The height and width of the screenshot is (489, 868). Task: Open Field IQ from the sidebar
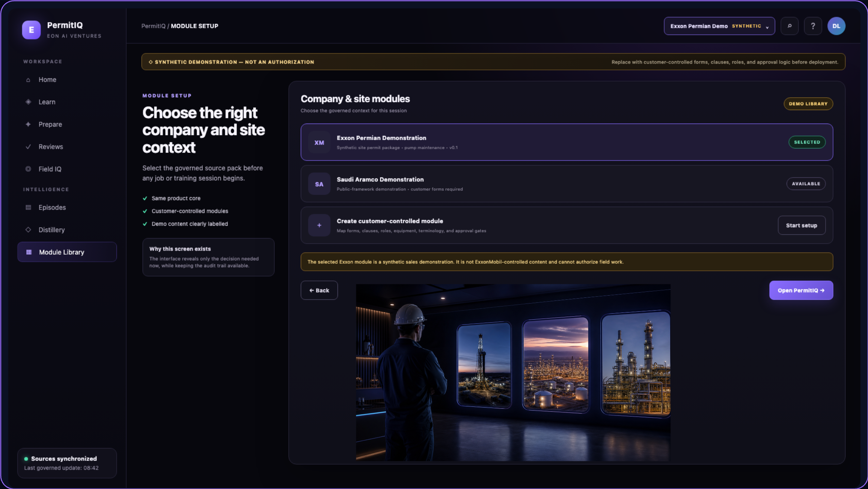tap(67, 169)
